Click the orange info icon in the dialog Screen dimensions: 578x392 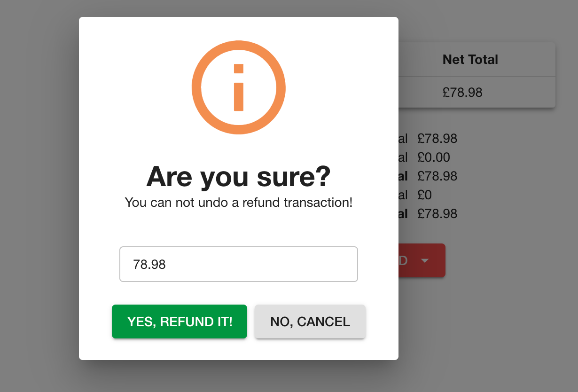coord(239,88)
